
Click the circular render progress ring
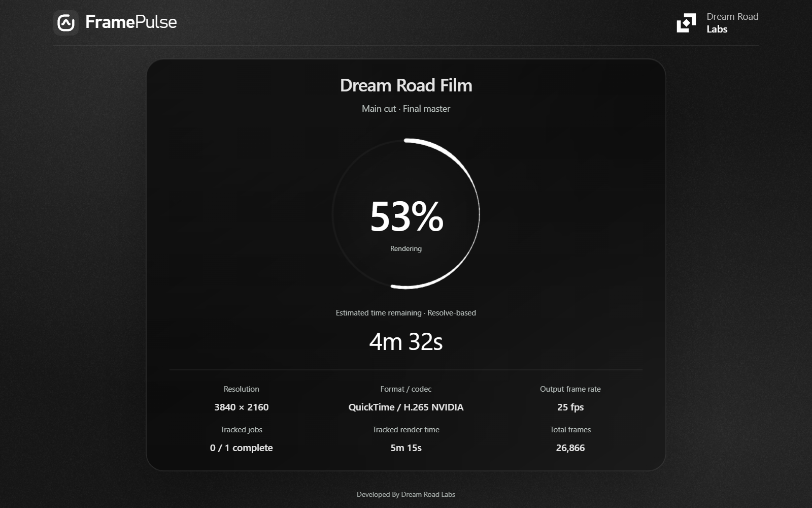406,213
